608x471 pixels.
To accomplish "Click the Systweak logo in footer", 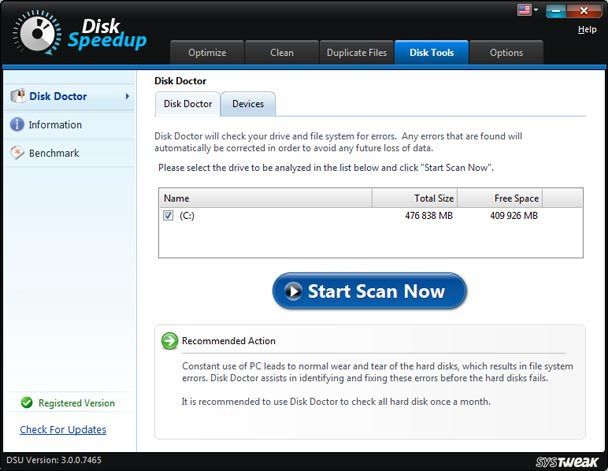I will point(567,462).
